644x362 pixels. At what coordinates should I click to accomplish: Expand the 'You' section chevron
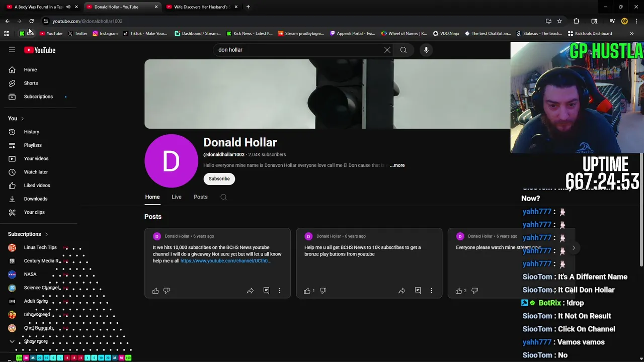[22, 119]
